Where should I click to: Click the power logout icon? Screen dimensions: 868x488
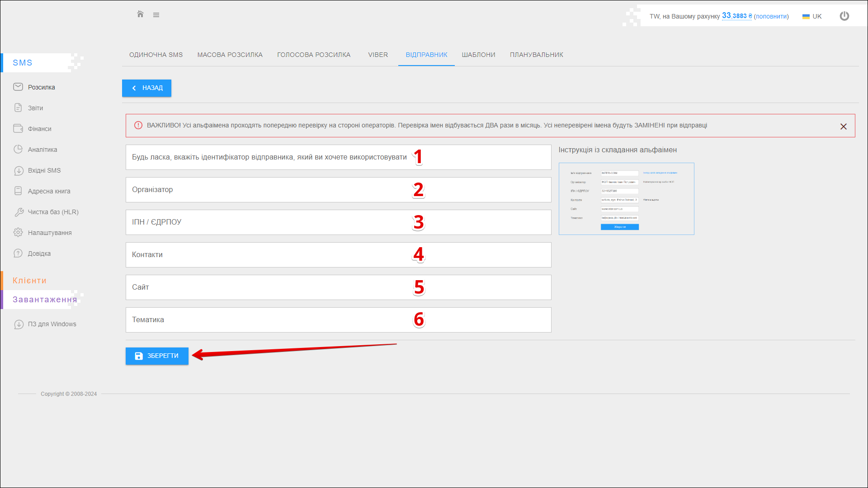[x=844, y=16]
